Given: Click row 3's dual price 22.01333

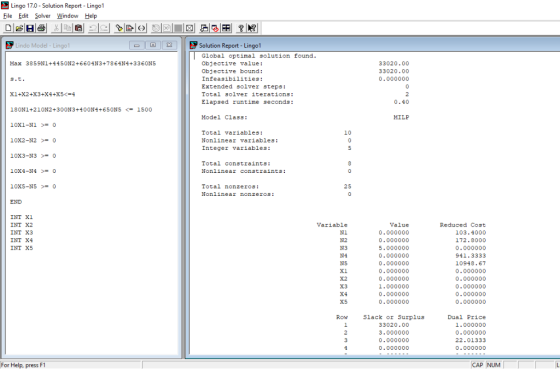Looking at the screenshot, I should pos(471,340).
